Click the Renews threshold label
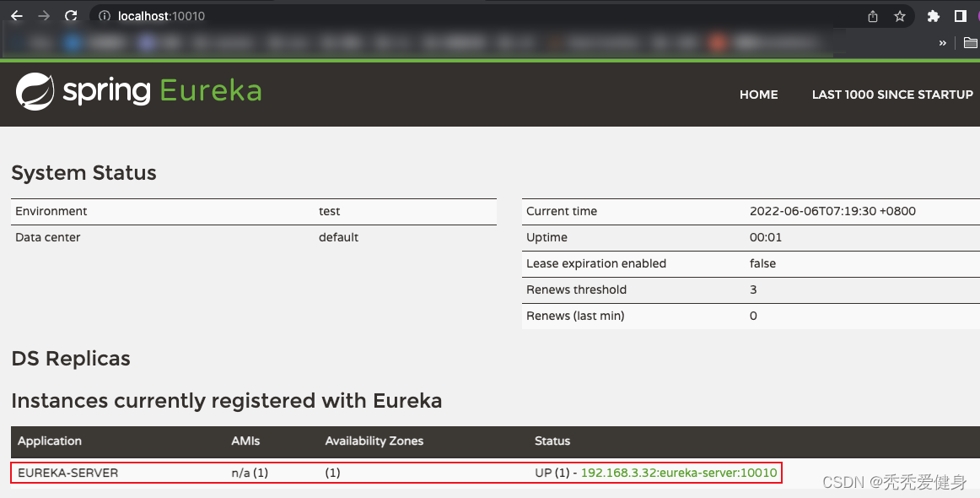Image resolution: width=980 pixels, height=498 pixels. (x=576, y=290)
